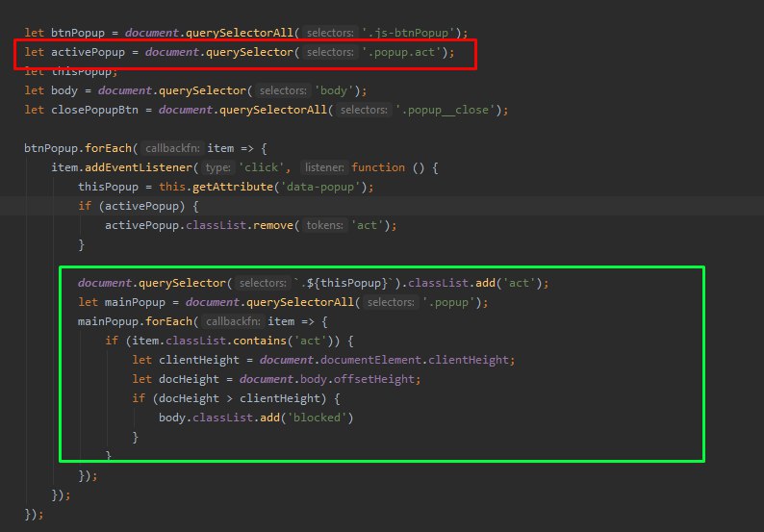Click the 'click' event type string
764x532 pixels.
point(261,167)
